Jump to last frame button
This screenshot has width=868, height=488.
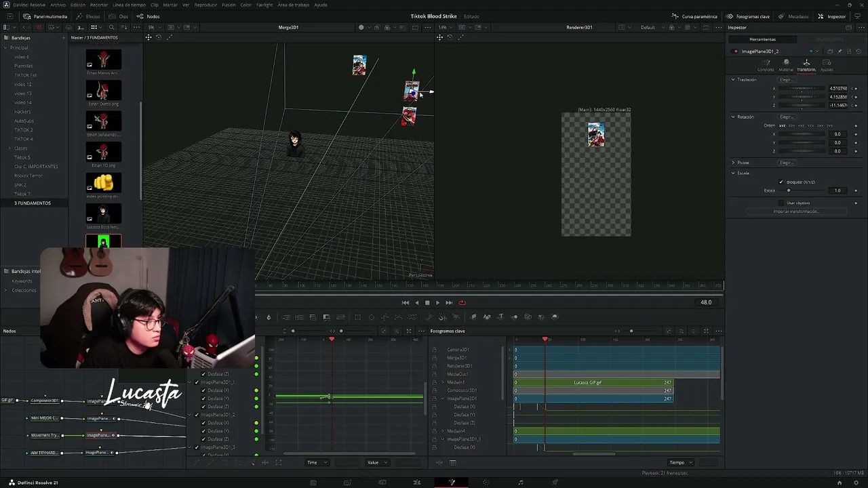[x=449, y=302]
